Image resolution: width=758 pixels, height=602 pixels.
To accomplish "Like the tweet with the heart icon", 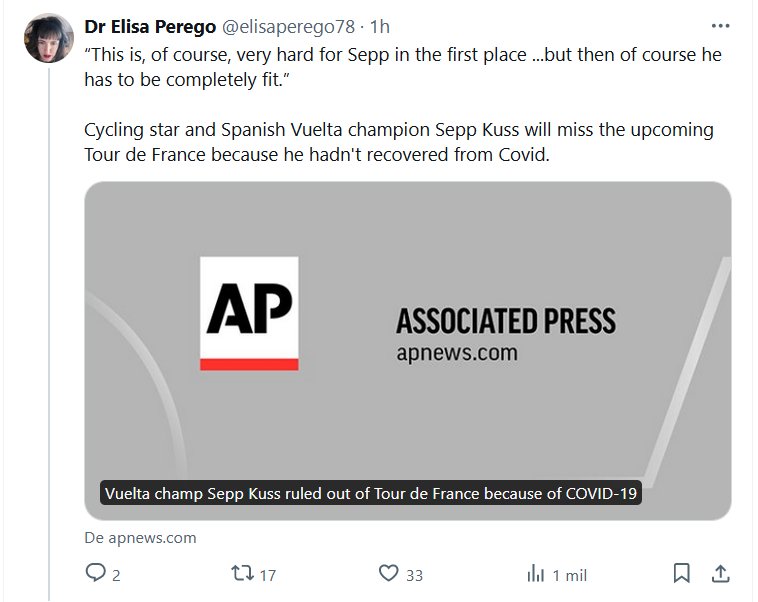I will coord(389,574).
